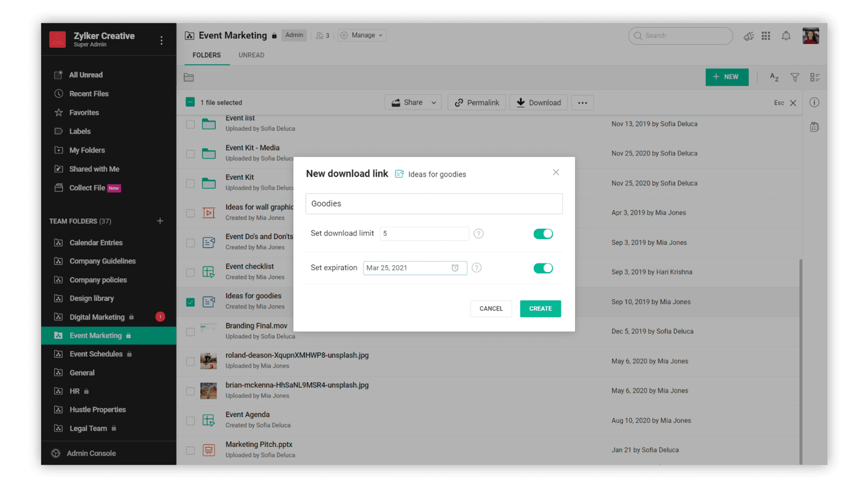Image resolution: width=868 pixels, height=488 pixels.
Task: Open the filter funnel icon
Action: 794,78
